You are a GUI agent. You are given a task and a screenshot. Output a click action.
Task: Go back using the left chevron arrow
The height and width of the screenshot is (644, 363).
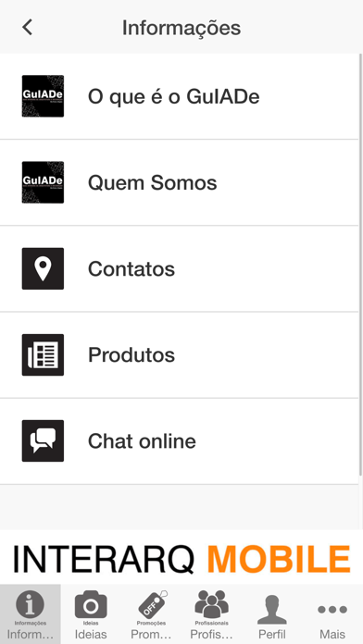point(27,28)
